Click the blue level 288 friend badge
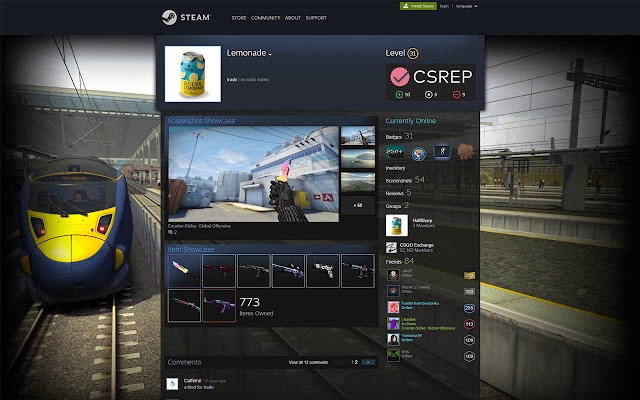This screenshot has width=640, height=400. coord(469,308)
